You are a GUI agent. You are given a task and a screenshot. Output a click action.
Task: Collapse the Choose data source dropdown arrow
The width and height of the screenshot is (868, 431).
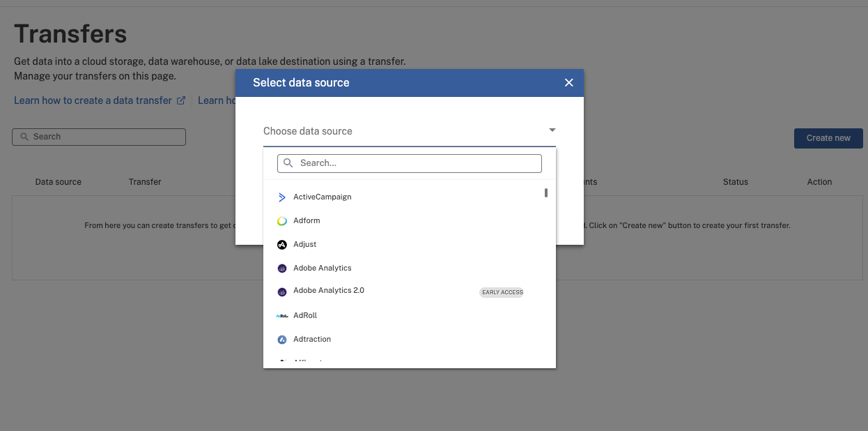pyautogui.click(x=552, y=130)
